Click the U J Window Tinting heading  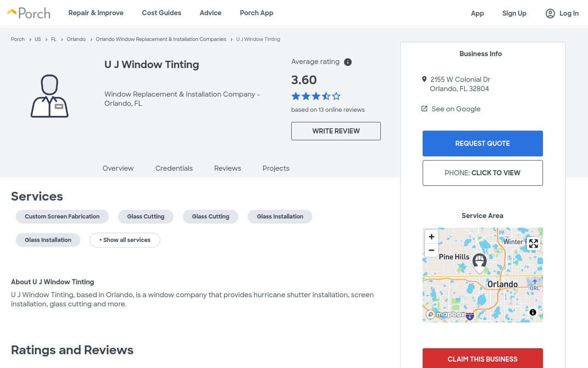coord(152,64)
